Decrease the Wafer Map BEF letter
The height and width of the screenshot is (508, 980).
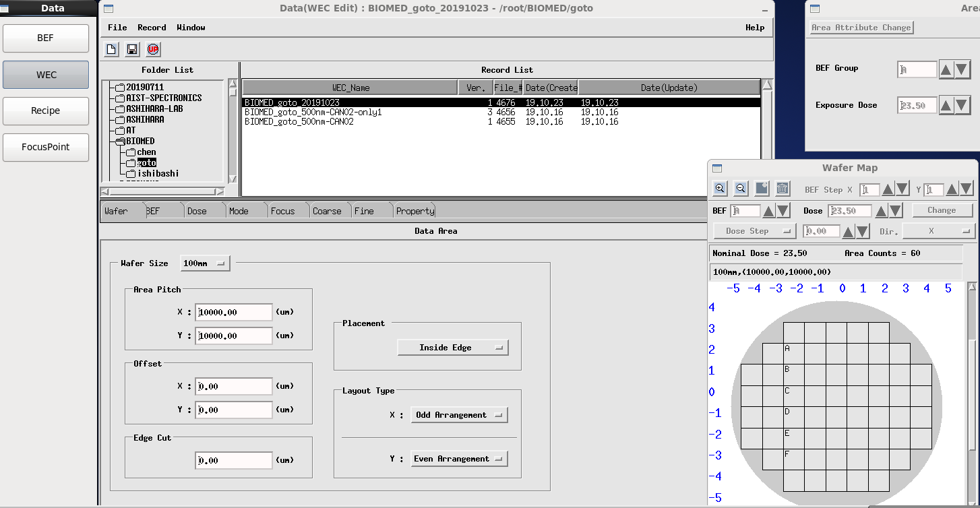coord(783,211)
